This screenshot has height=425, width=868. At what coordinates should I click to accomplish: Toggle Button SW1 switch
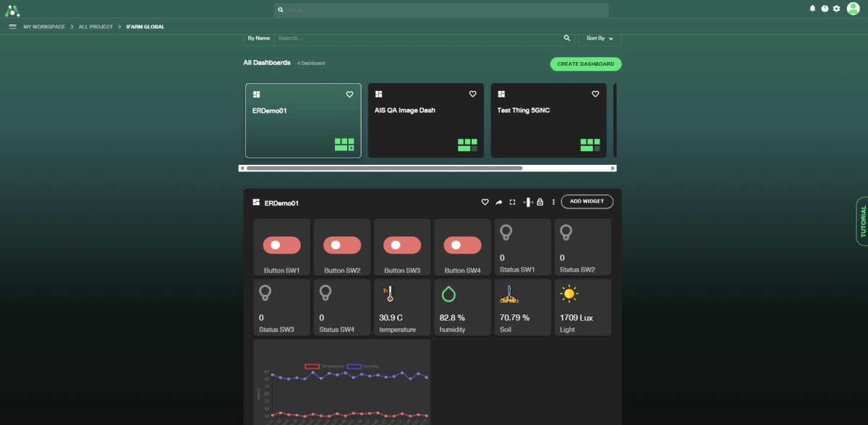point(281,246)
